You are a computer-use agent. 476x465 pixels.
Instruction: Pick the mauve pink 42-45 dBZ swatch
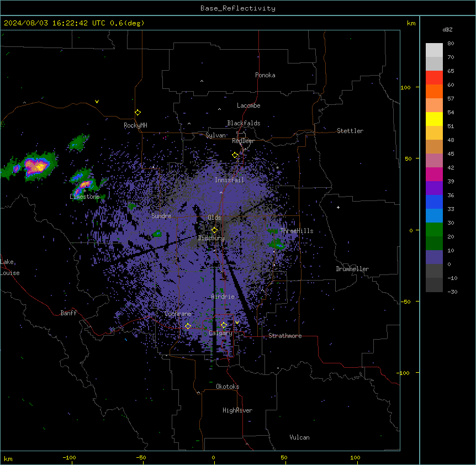pyautogui.click(x=434, y=160)
